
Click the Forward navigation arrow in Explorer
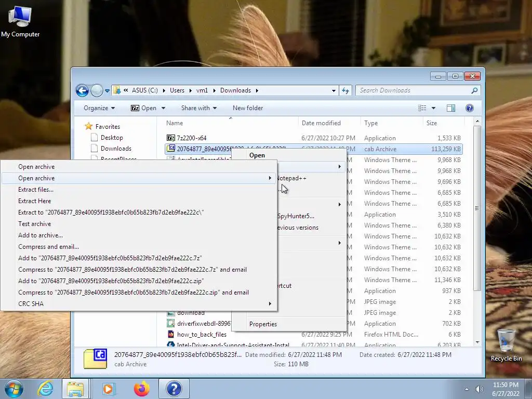coord(97,90)
